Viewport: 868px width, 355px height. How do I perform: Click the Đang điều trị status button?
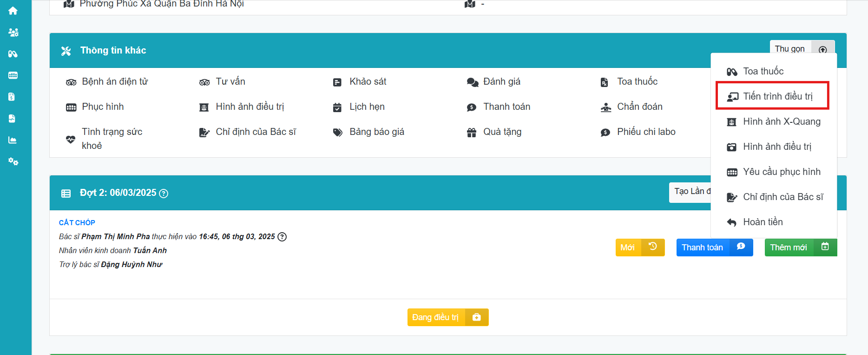point(447,317)
